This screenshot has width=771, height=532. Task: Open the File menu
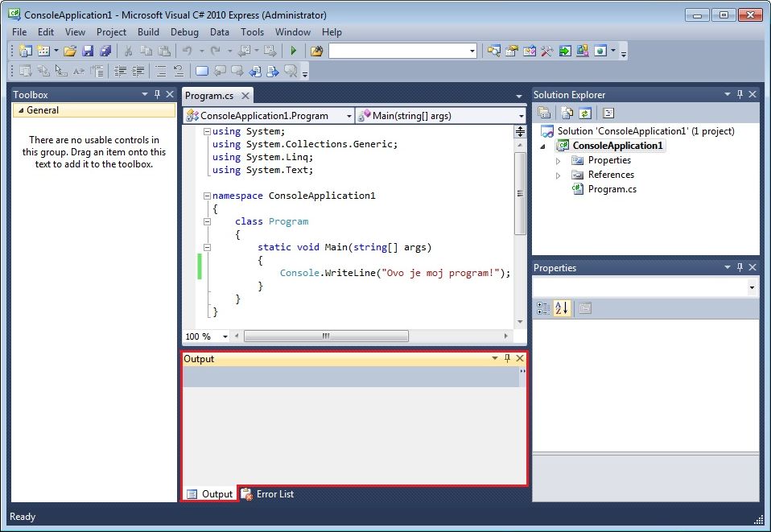pos(19,32)
